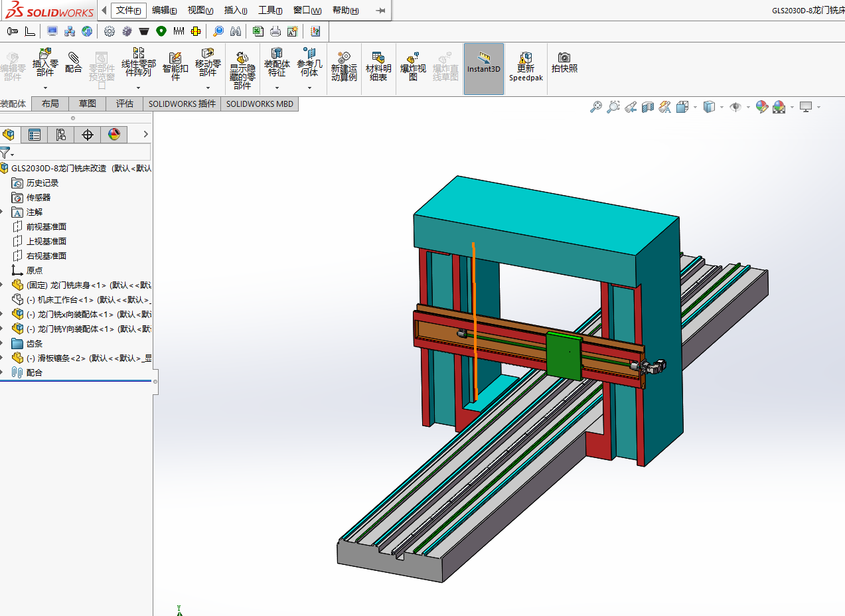Create an exploded view with 爆炸视图
845x616 pixels.
point(413,66)
